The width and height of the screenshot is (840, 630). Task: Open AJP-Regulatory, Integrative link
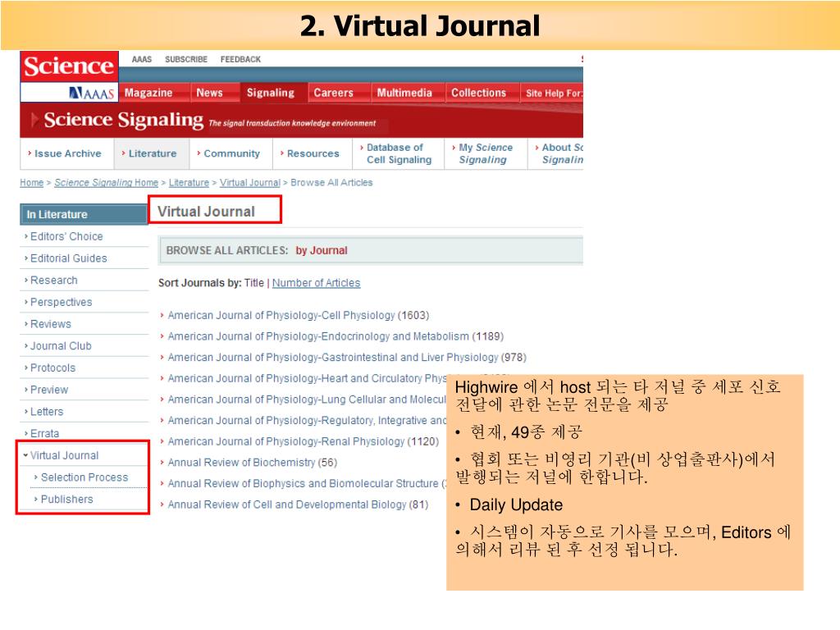pos(307,421)
